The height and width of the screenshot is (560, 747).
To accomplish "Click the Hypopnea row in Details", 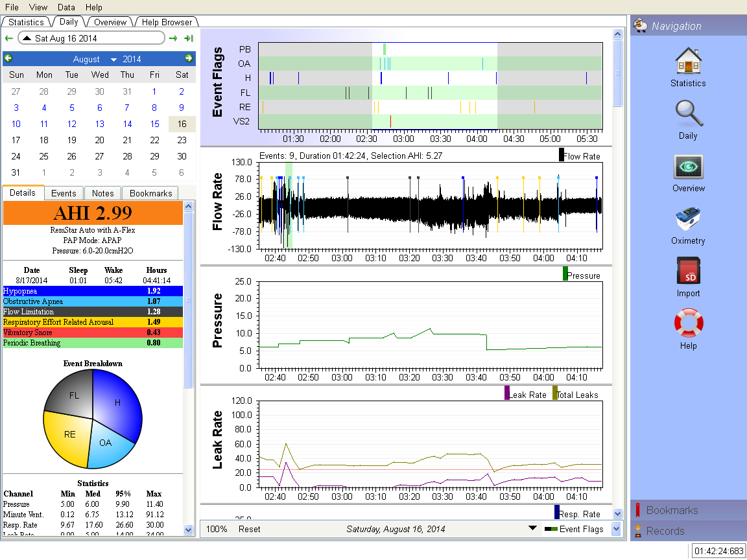I will 93,291.
